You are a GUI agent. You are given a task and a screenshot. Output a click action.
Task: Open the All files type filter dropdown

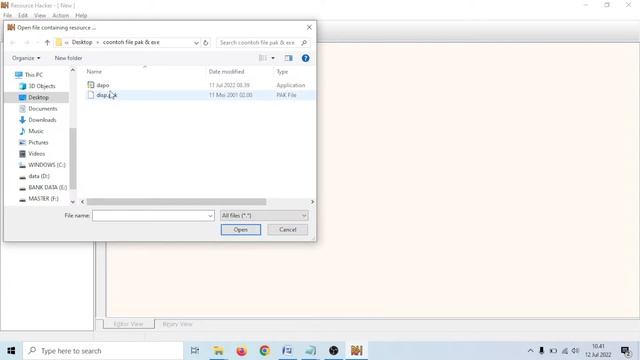pyautogui.click(x=264, y=216)
